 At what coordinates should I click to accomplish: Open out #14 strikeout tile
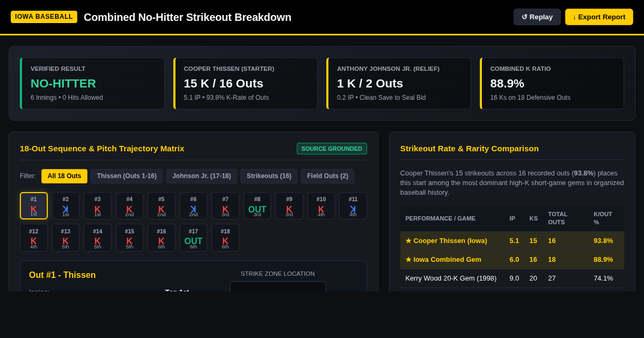coord(98,238)
